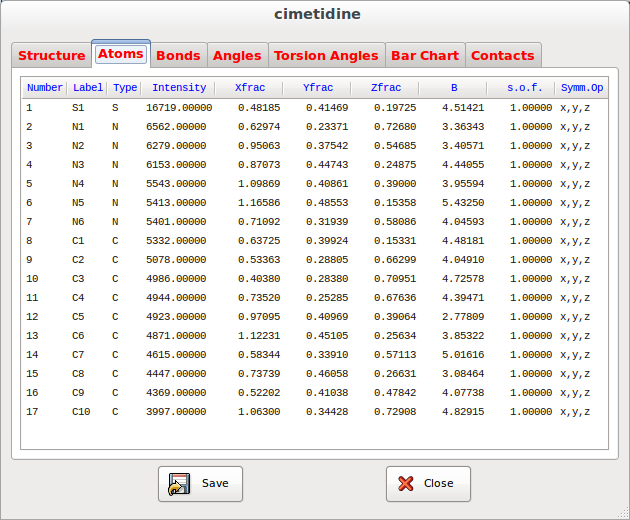630x520 pixels.
Task: Click Xfrac value 0.73739
Action: point(259,374)
